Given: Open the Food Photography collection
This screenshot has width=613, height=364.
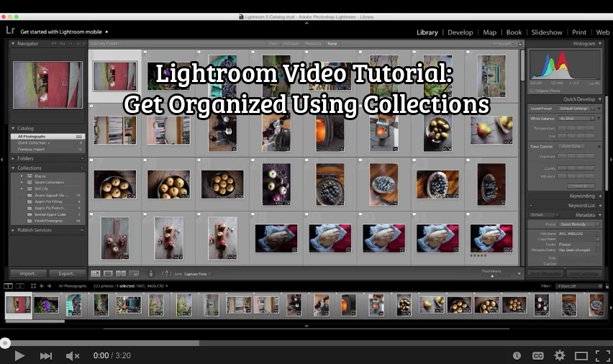Looking at the screenshot, I should tap(51, 221).
